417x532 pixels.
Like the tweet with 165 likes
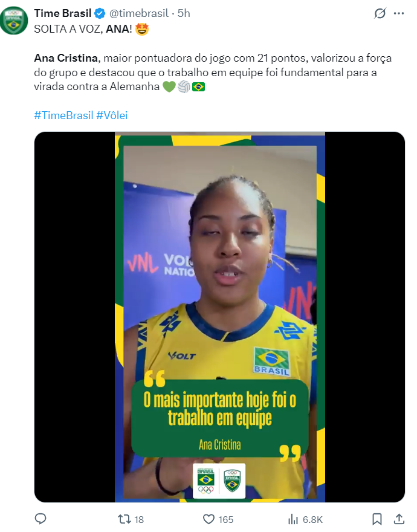click(218, 519)
